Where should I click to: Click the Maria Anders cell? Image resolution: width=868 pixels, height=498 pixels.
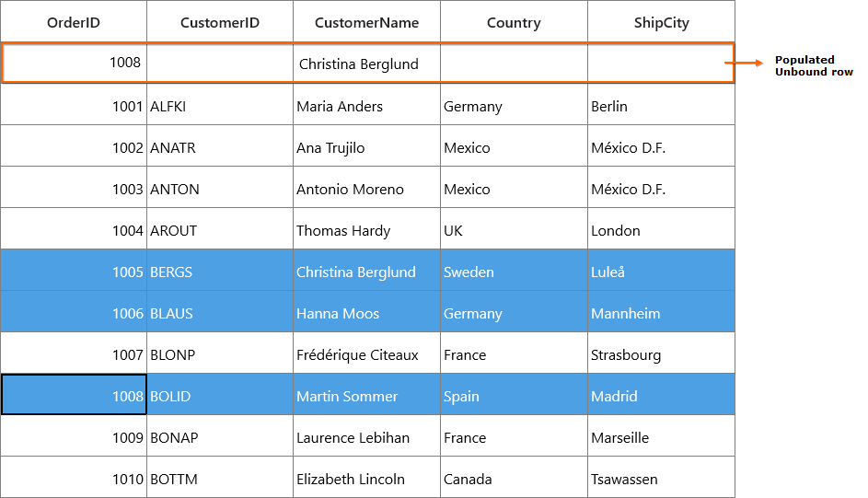pyautogui.click(x=366, y=105)
